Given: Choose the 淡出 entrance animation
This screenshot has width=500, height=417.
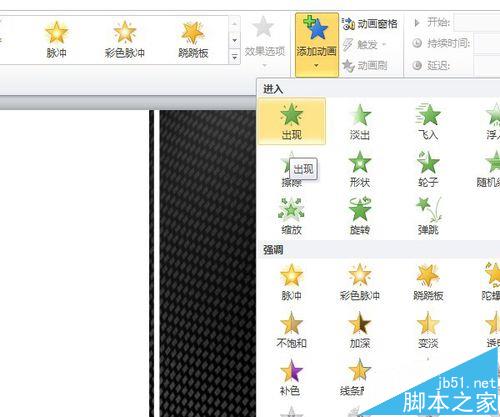Looking at the screenshot, I should (360, 121).
